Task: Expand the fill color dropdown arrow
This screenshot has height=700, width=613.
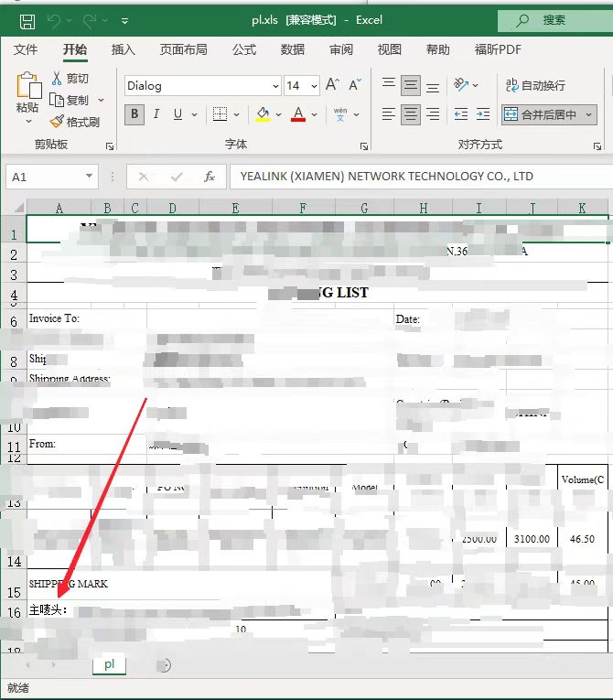Action: (279, 114)
